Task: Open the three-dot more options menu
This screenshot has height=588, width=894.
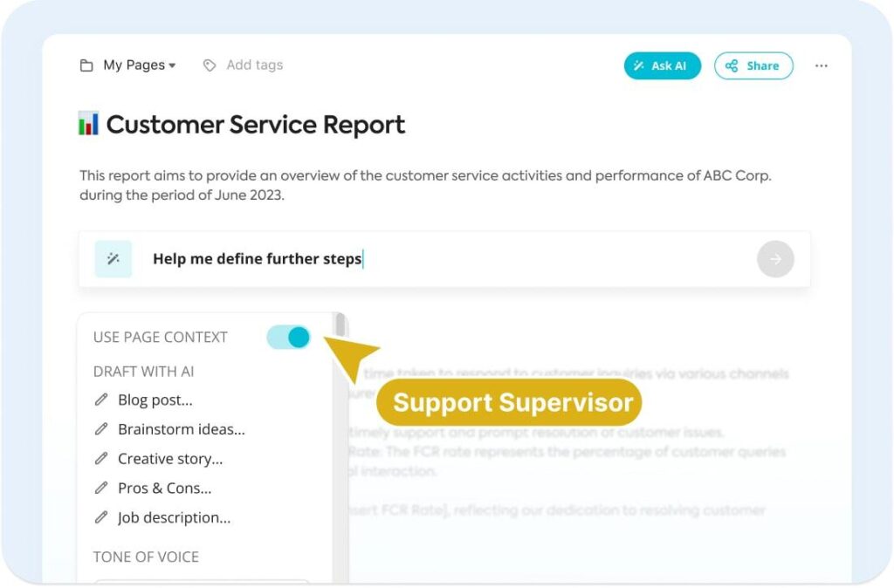Action: [x=821, y=65]
